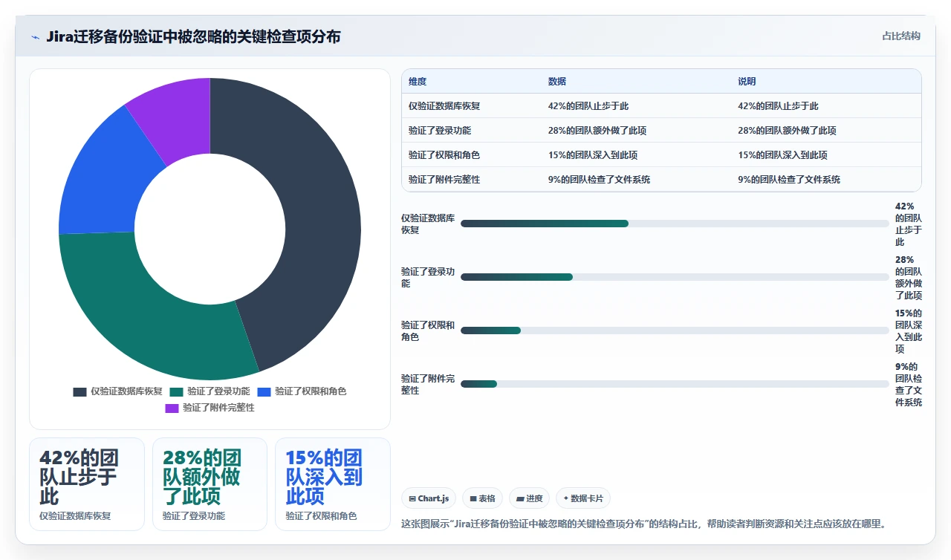Click the dark navy legend swatch
The width and height of the screenshot is (951, 560).
(x=79, y=391)
